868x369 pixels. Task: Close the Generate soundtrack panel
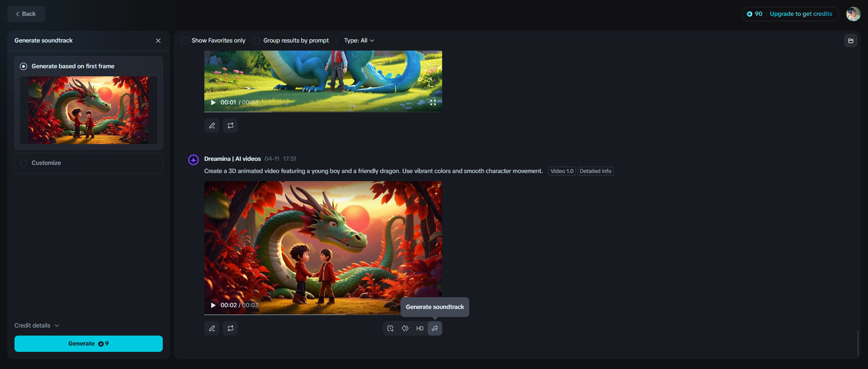point(158,41)
